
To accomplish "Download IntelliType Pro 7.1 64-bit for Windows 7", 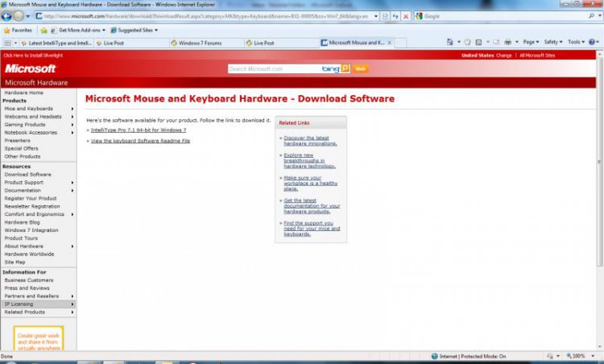I will click(x=139, y=130).
